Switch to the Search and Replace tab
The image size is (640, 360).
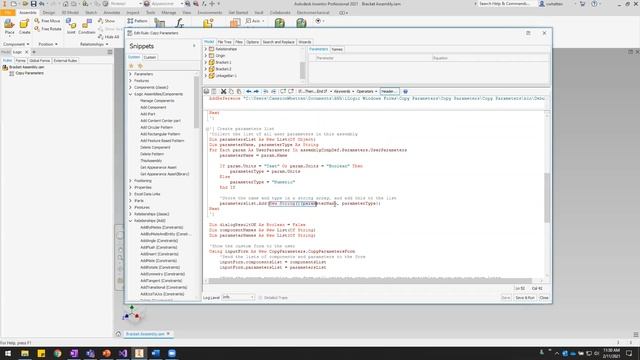tap(278, 42)
